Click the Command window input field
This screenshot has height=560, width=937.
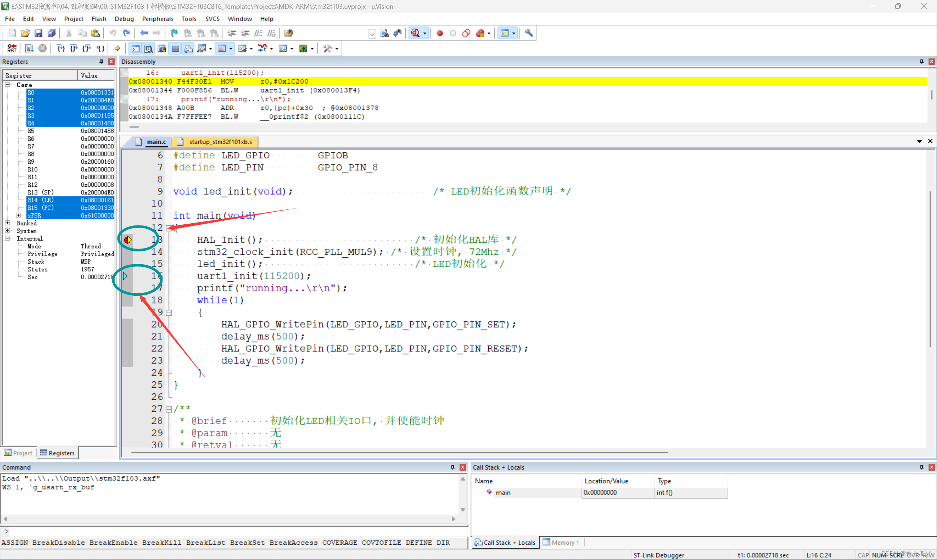[234, 531]
